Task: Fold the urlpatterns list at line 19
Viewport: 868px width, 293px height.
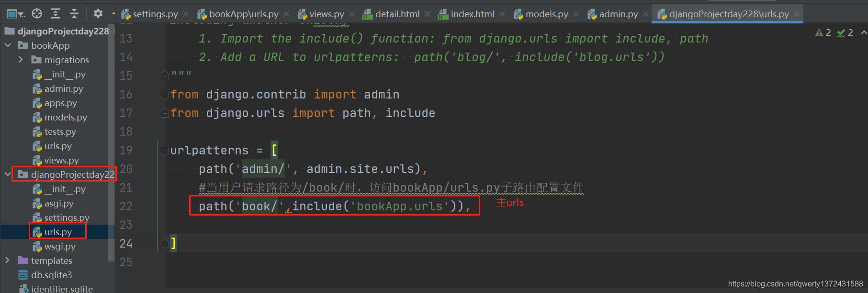Action: 165,150
